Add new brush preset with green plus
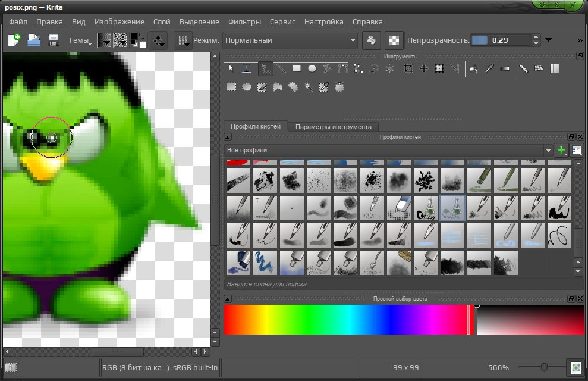Viewport: 588px width, 381px height. click(x=561, y=150)
